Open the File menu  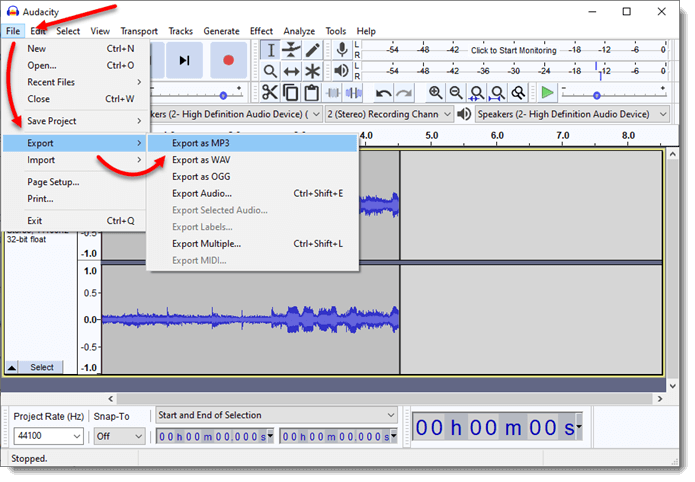[x=13, y=31]
